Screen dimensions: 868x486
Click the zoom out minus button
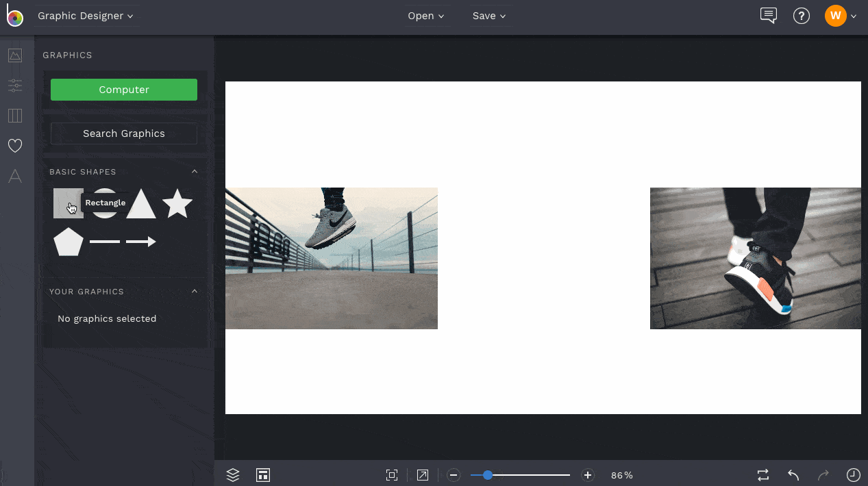[x=454, y=475]
